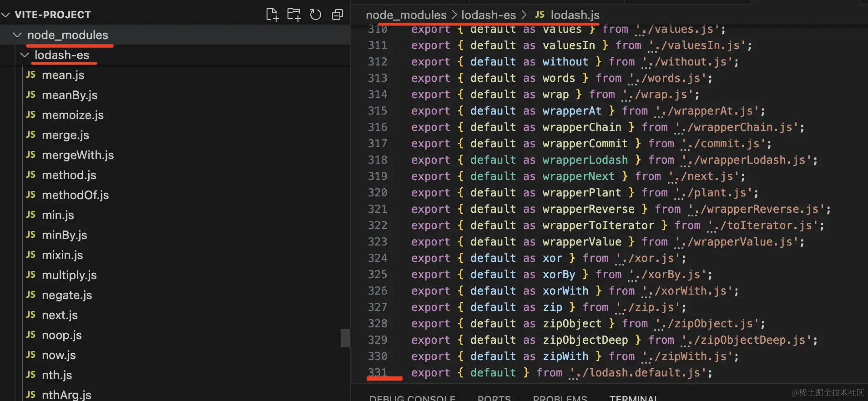The width and height of the screenshot is (868, 401).
Task: Click the New File icon in explorer header
Action: (x=272, y=15)
